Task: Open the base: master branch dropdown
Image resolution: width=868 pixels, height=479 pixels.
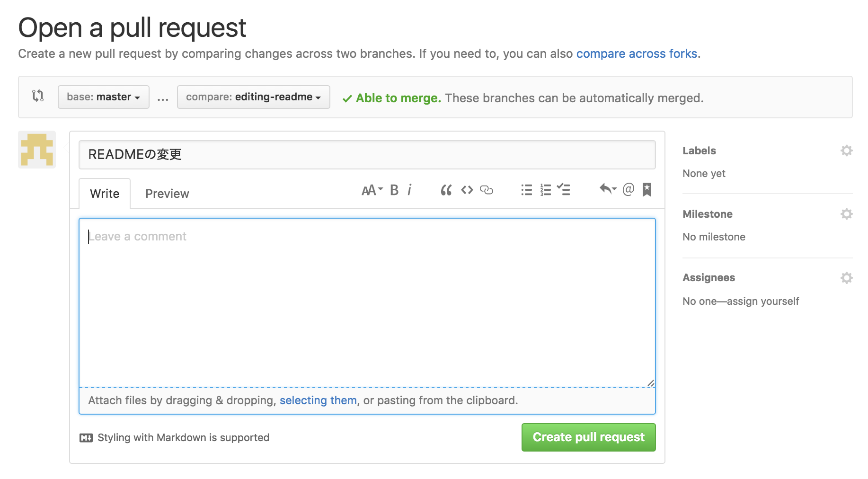Action: [x=104, y=97]
